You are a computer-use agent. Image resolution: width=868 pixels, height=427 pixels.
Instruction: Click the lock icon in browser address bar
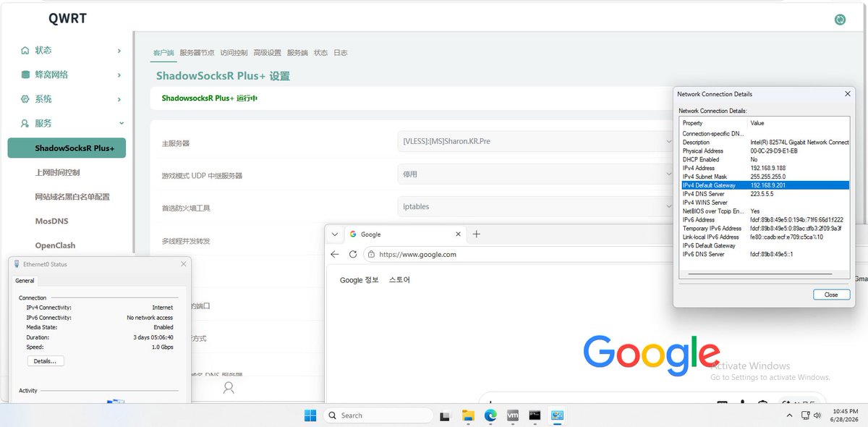point(371,254)
